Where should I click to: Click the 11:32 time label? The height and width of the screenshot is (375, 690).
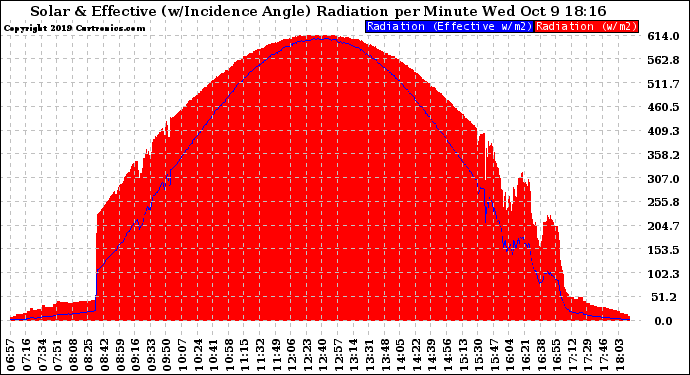coord(261,355)
